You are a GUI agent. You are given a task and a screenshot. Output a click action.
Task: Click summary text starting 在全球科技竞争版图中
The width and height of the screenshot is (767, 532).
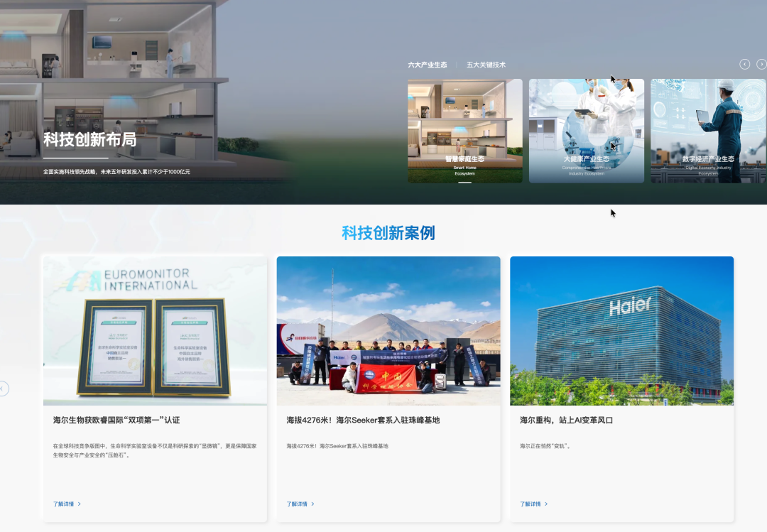tap(155, 450)
